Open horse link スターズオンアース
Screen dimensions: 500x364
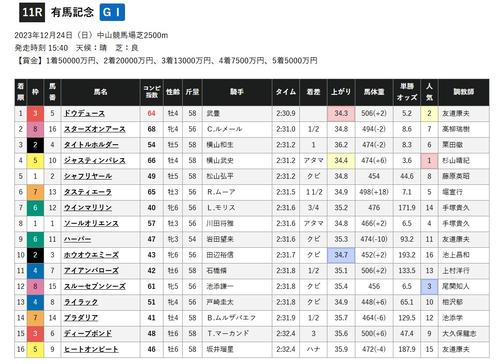point(95,129)
